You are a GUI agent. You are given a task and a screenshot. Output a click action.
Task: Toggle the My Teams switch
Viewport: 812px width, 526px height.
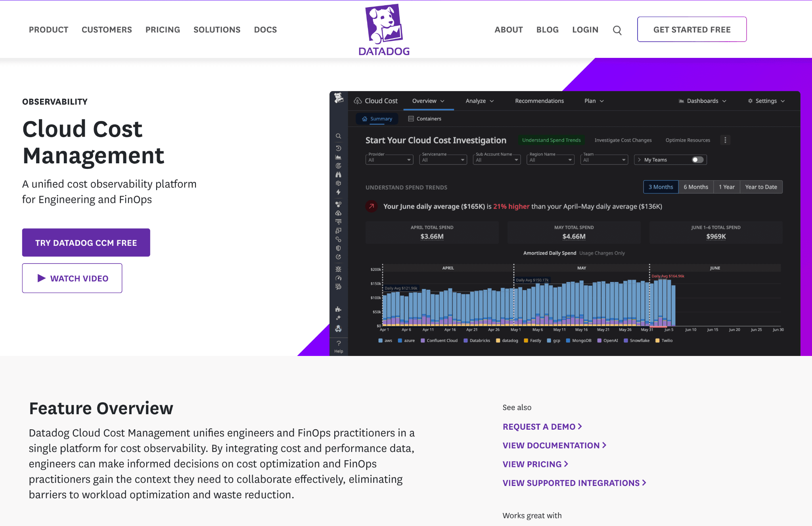(697, 160)
